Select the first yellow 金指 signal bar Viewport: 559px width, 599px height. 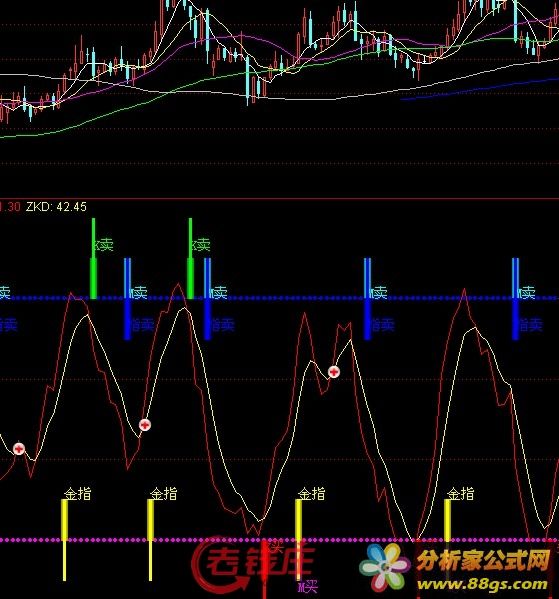click(x=65, y=540)
